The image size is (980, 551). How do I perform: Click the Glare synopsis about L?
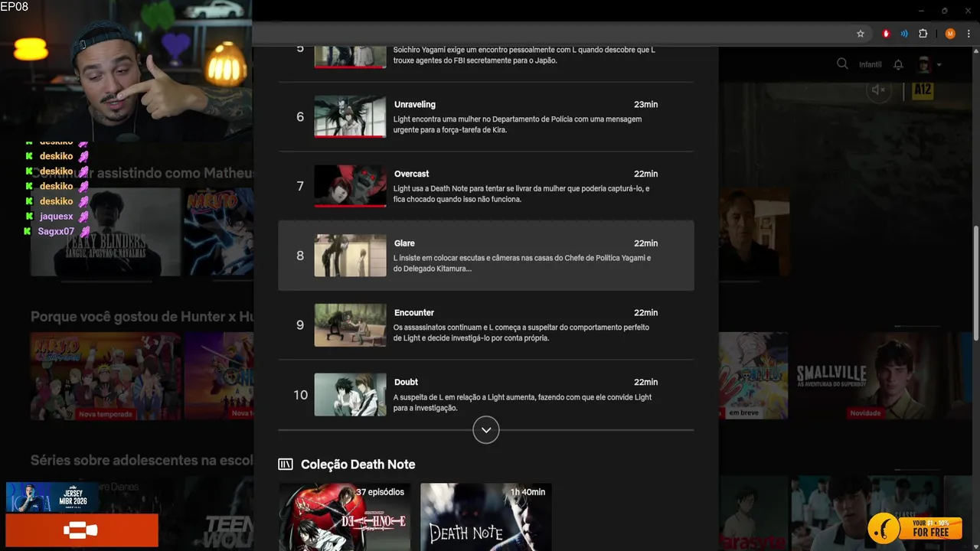pyautogui.click(x=522, y=263)
